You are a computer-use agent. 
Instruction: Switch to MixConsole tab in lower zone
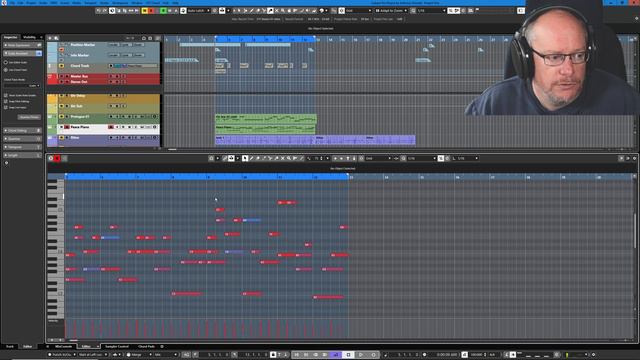point(63,347)
